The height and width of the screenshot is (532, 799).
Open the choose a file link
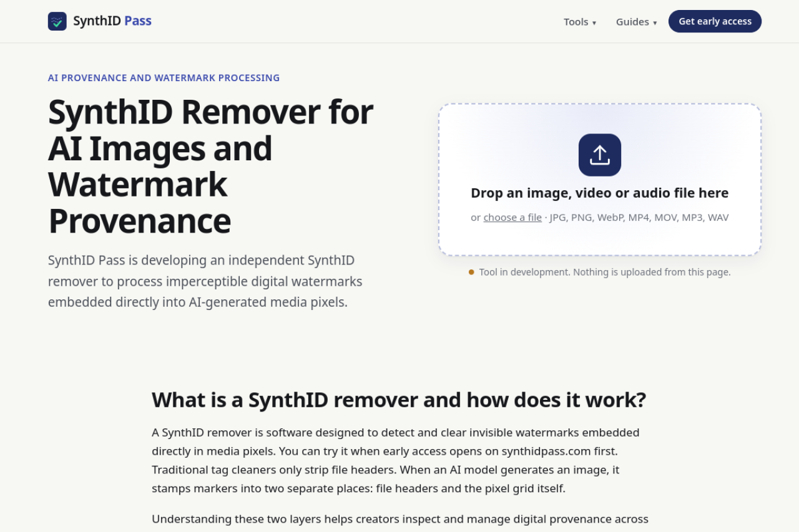click(x=512, y=217)
